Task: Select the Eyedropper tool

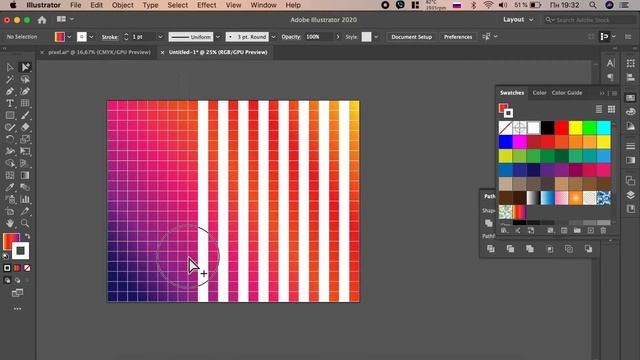Action: 10,187
